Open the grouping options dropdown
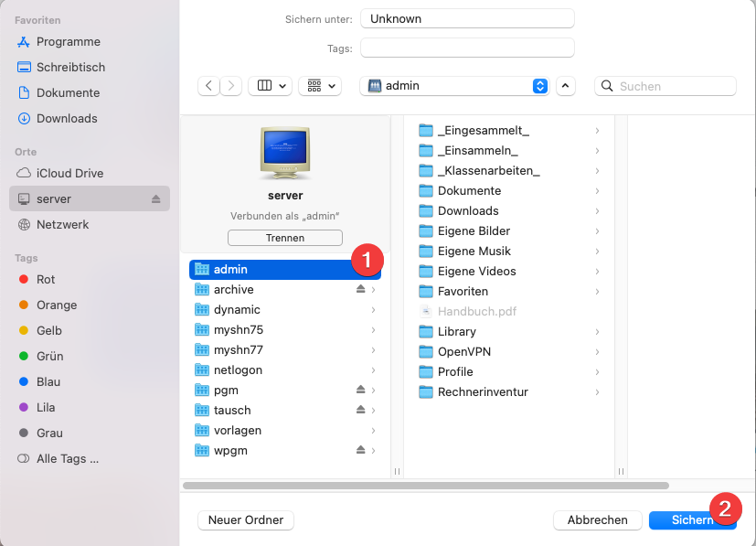 (320, 86)
